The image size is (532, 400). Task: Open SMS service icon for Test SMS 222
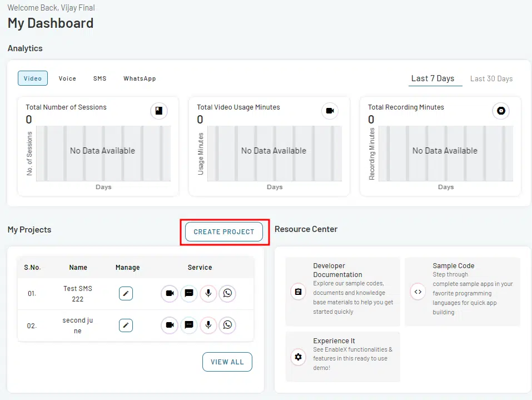(x=189, y=293)
